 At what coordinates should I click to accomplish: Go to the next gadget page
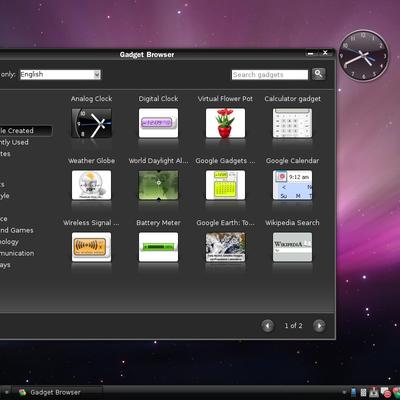(319, 326)
